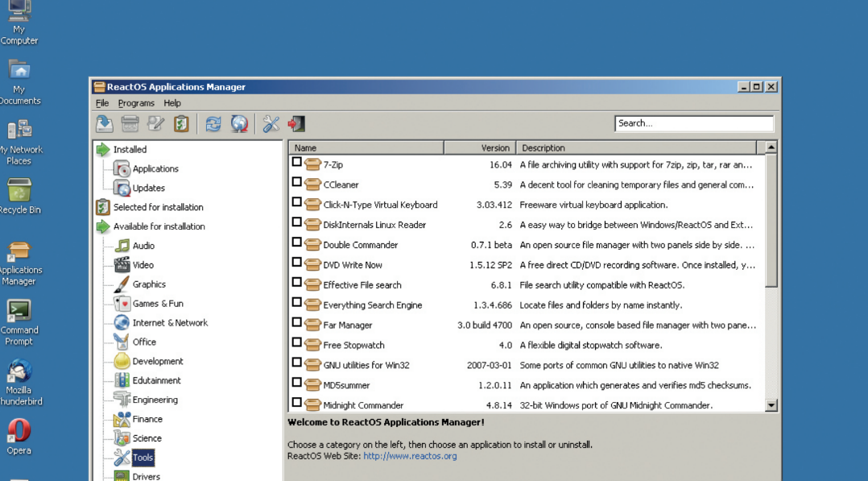
Task: Click the Install application toolbar icon
Action: (x=105, y=123)
